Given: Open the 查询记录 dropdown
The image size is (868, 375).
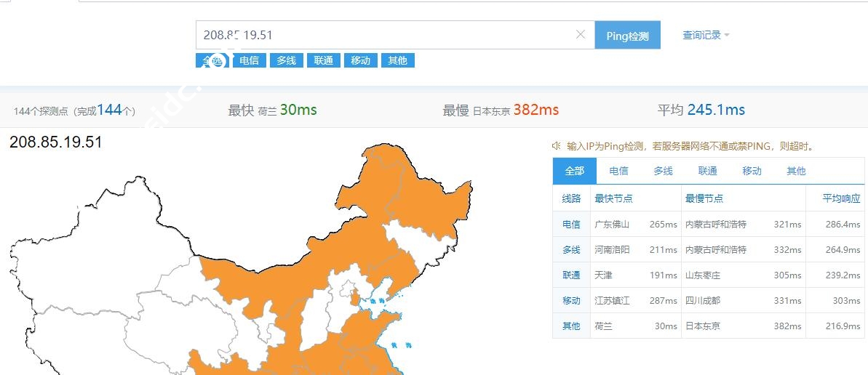Looking at the screenshot, I should (x=706, y=36).
